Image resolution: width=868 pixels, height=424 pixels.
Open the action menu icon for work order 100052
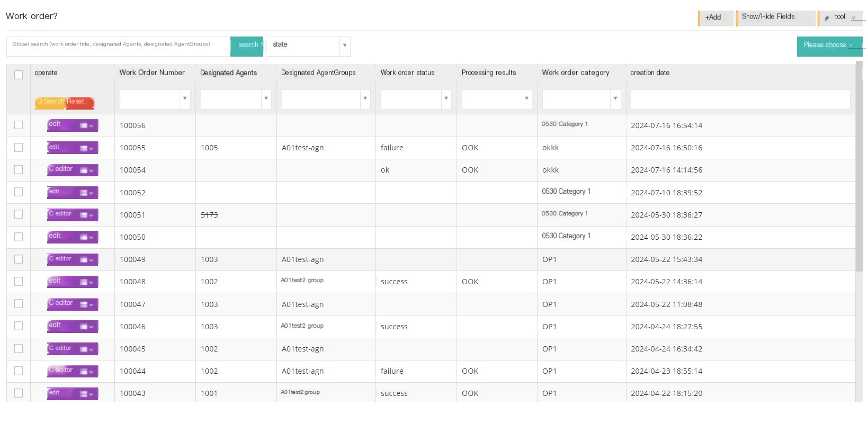[87, 193]
